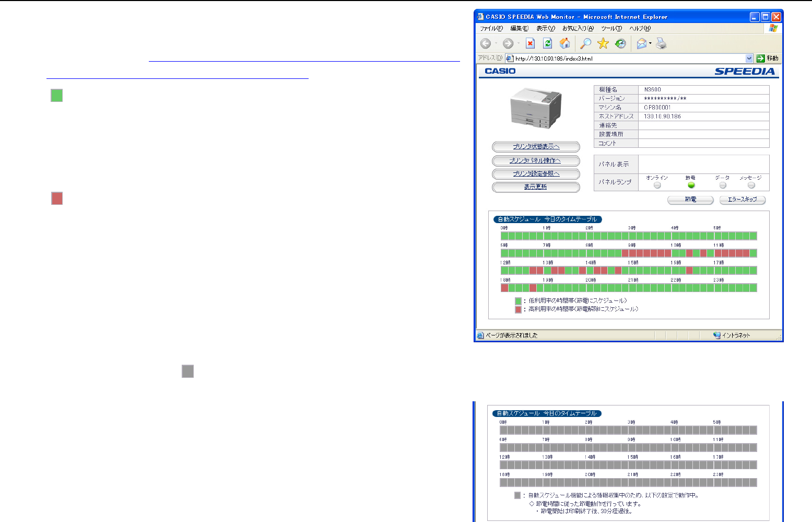Expand the Mail button dropdown arrow
Viewport: 812px width, 522px height.
[x=651, y=44]
